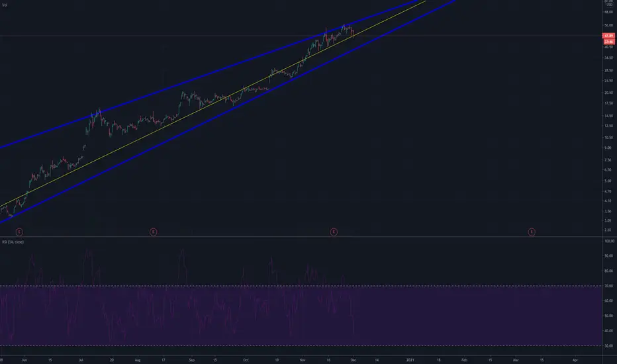
Task: Click the Mar label on time axis
Action: [516, 359]
